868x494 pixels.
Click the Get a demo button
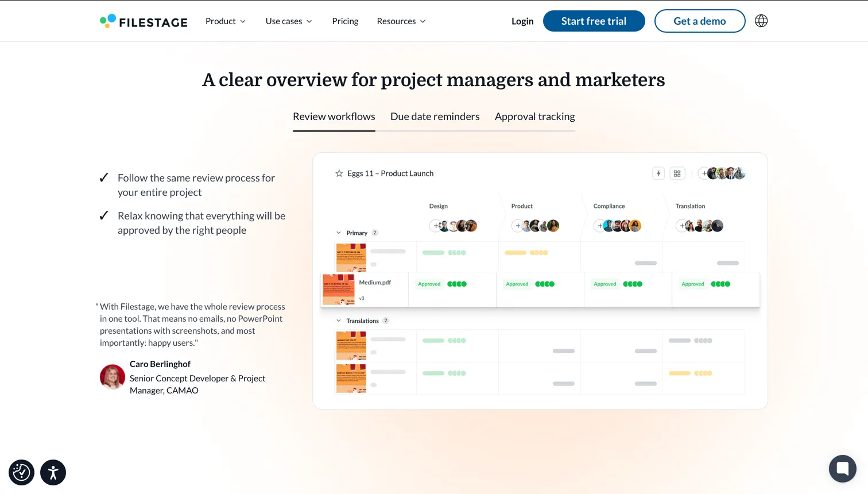tap(700, 21)
